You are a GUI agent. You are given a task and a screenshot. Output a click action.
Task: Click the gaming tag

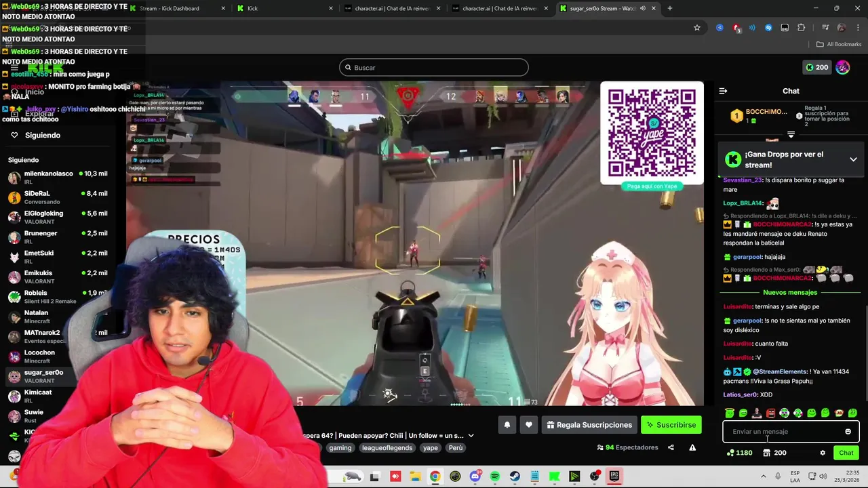pos(340,448)
